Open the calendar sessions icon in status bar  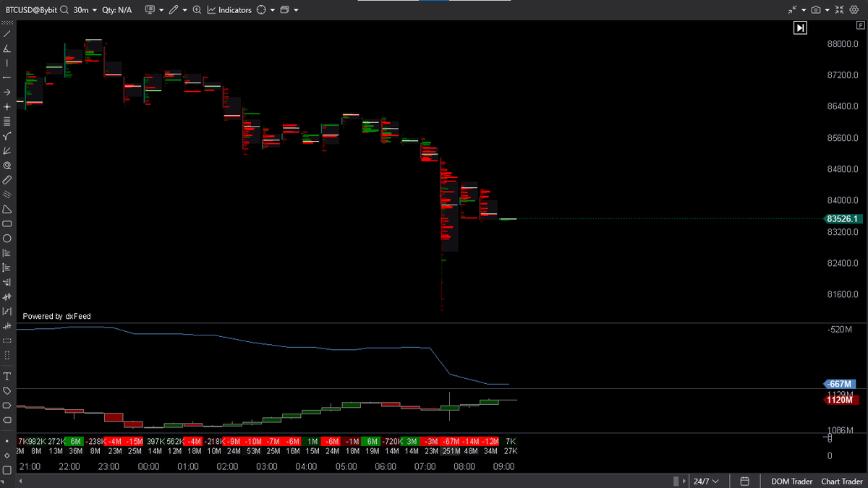click(x=744, y=481)
